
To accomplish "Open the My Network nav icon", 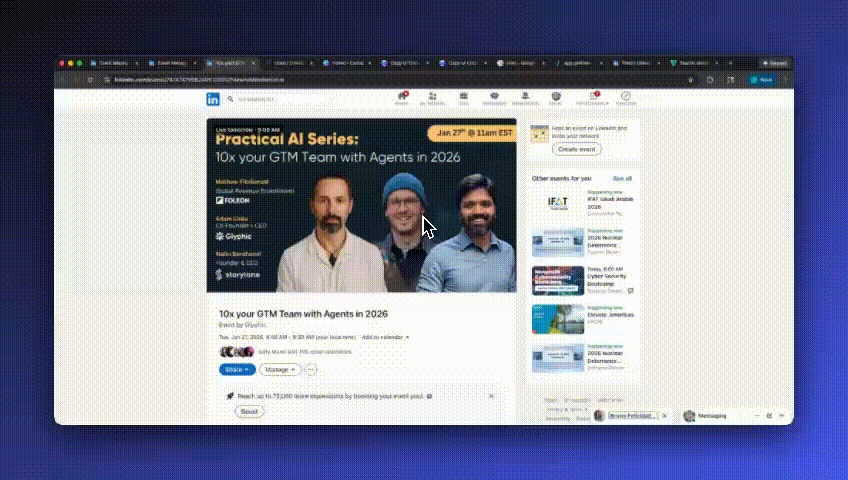I will (433, 98).
